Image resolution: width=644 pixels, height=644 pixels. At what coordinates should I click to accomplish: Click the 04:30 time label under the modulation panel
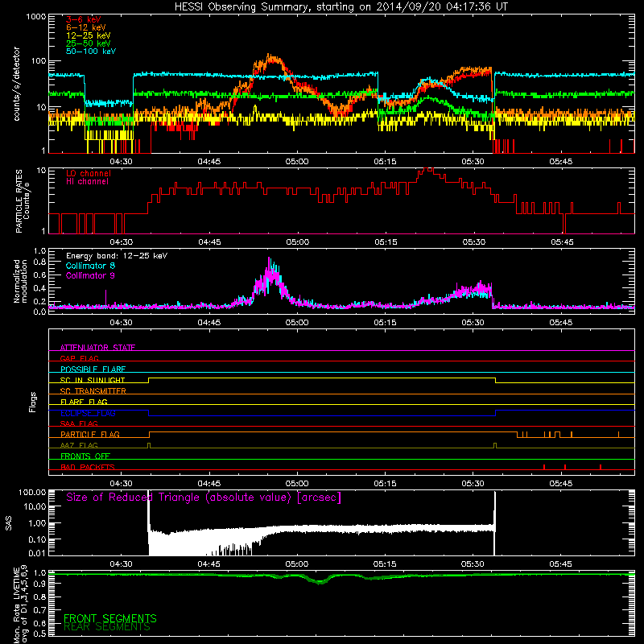[122, 323]
